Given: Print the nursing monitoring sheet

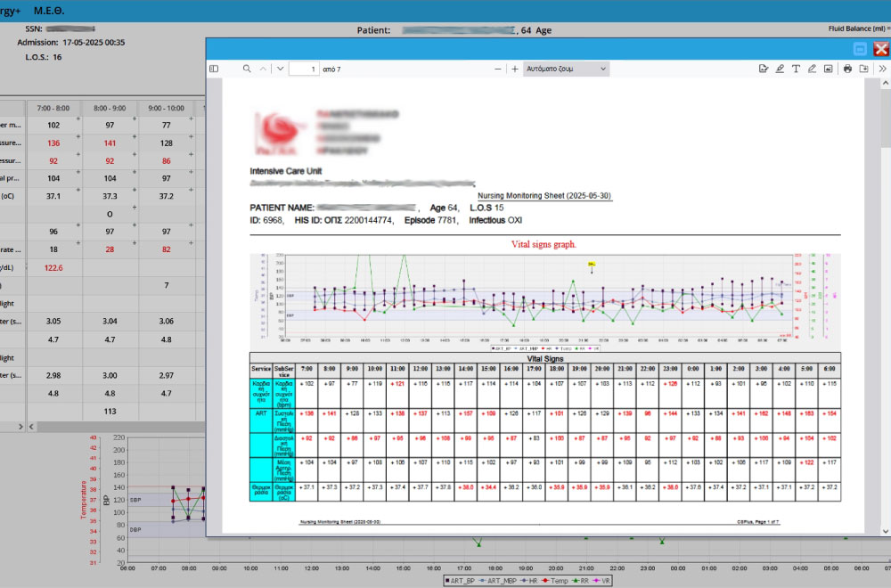Looking at the screenshot, I should [x=847, y=69].
